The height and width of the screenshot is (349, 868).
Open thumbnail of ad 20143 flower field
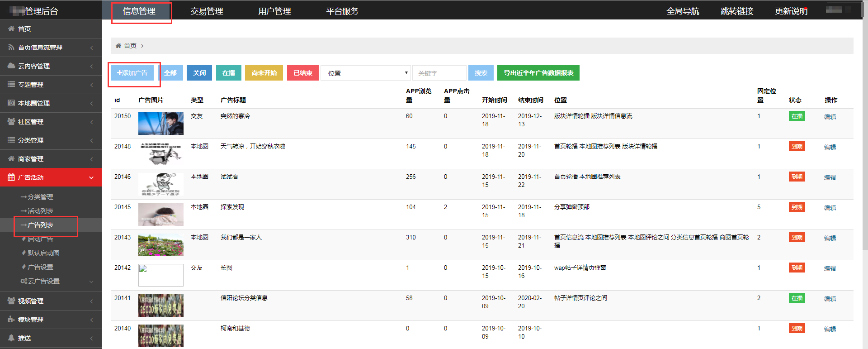[161, 245]
